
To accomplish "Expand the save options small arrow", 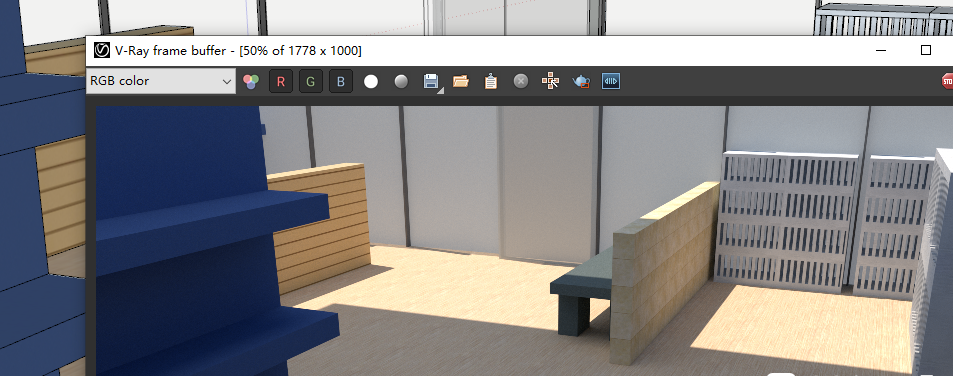I will point(441,90).
